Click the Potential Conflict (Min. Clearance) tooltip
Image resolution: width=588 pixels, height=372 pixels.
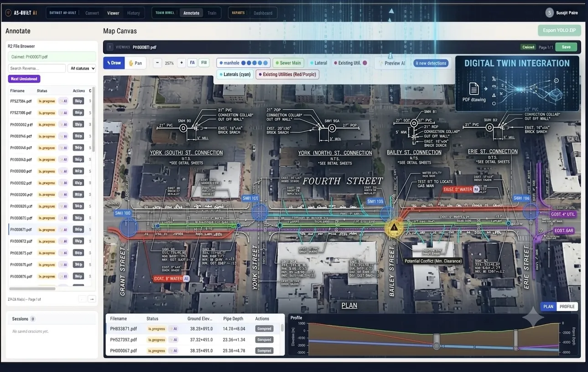coord(433,261)
